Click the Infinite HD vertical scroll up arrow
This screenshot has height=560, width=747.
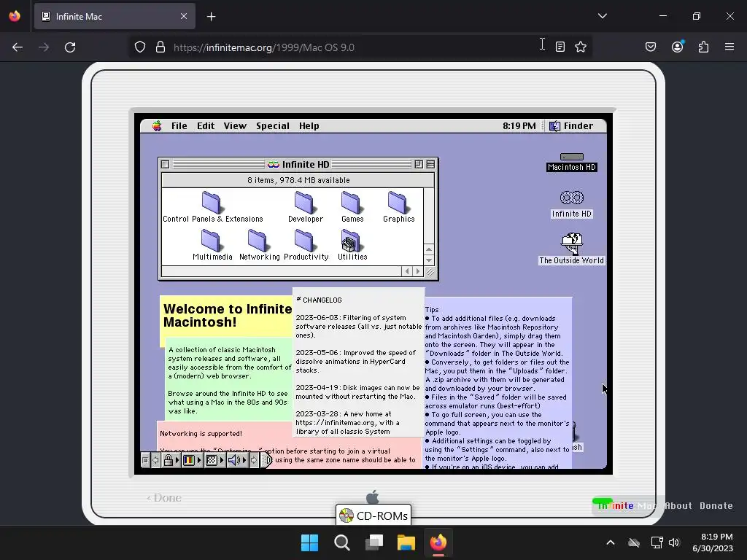pos(429,249)
